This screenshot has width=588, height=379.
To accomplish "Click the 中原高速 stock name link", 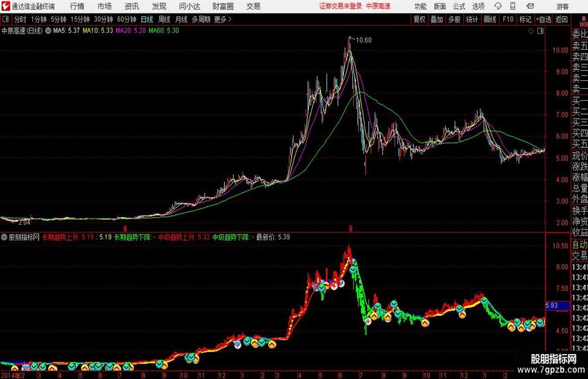I will click(x=378, y=6).
